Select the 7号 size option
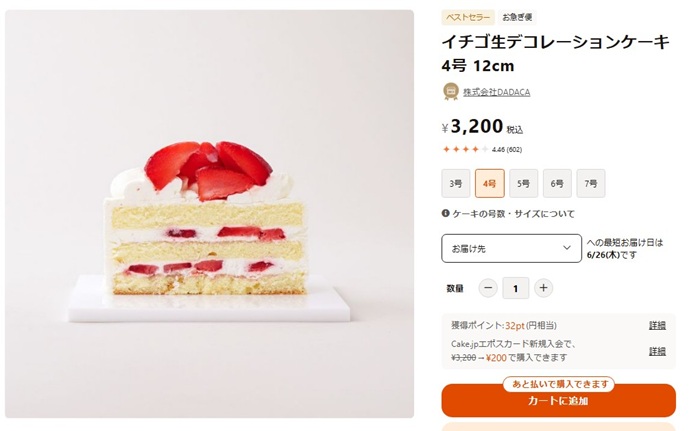The height and width of the screenshot is (431, 700). [x=591, y=183]
